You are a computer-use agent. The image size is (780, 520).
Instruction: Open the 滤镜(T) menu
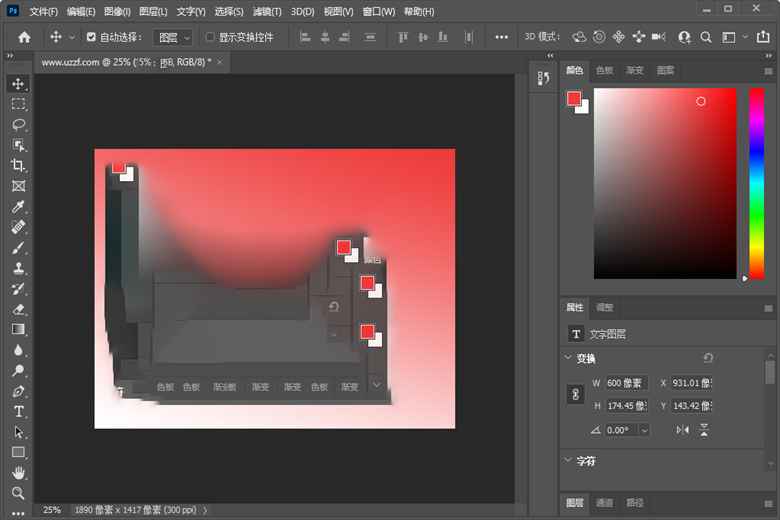(x=267, y=11)
